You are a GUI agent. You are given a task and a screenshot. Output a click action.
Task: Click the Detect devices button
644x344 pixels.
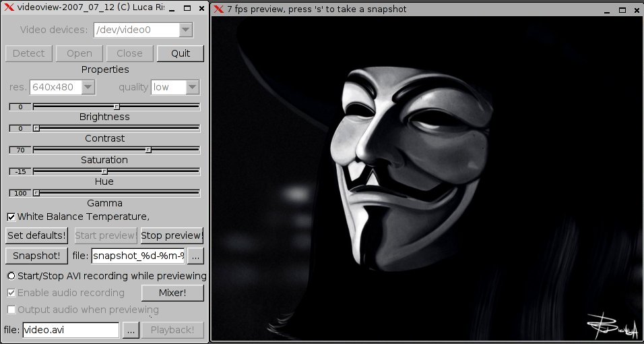coord(29,53)
